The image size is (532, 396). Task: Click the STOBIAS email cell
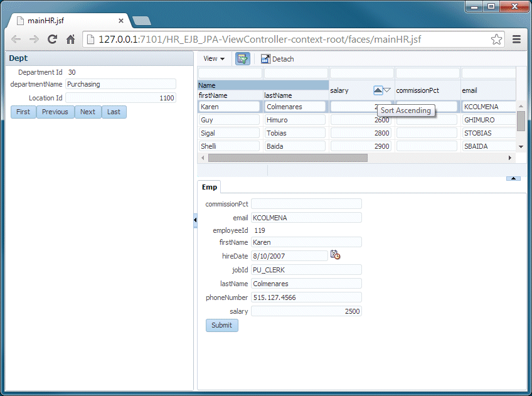[489, 133]
